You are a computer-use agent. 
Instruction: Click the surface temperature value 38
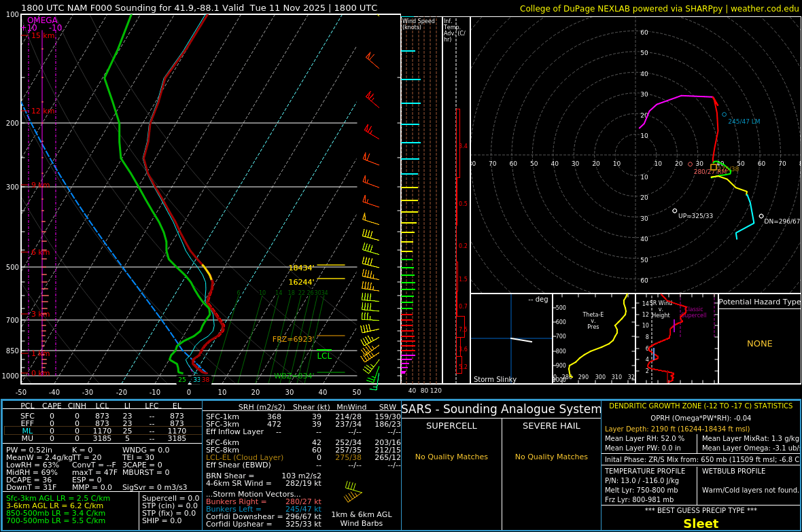[205, 380]
